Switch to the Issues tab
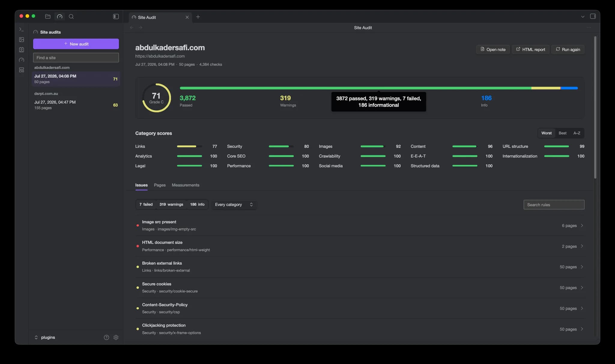Image resolution: width=615 pixels, height=364 pixels. (141, 185)
